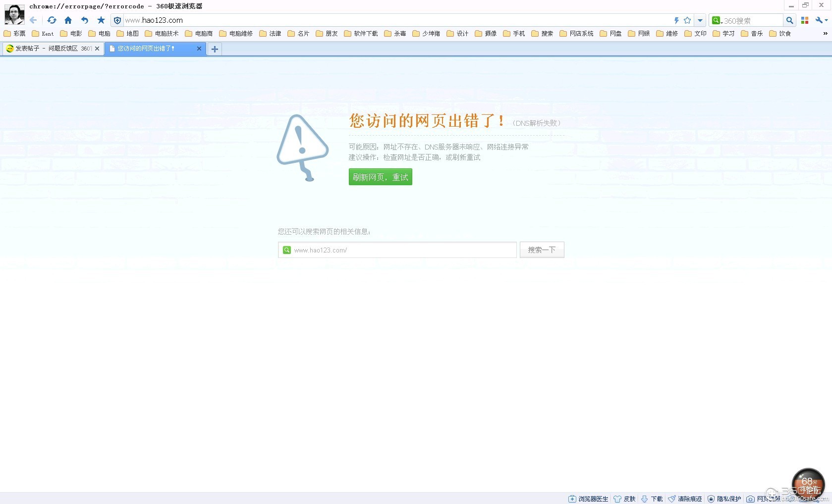Viewport: 832px width, 504px height.
Task: Click the 搜索一下 button
Action: 542,250
